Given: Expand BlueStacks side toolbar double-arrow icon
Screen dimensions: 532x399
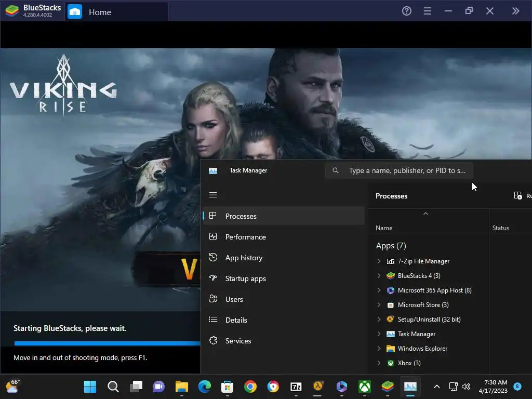Looking at the screenshot, I should pyautogui.click(x=515, y=11).
